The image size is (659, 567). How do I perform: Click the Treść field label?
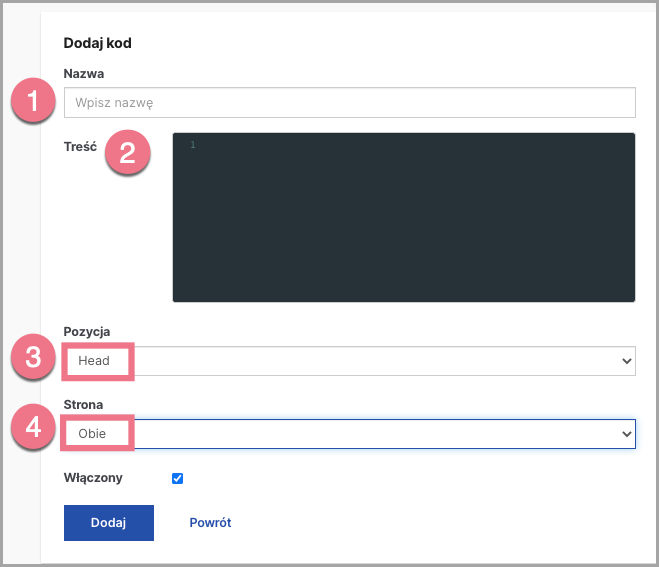click(80, 147)
